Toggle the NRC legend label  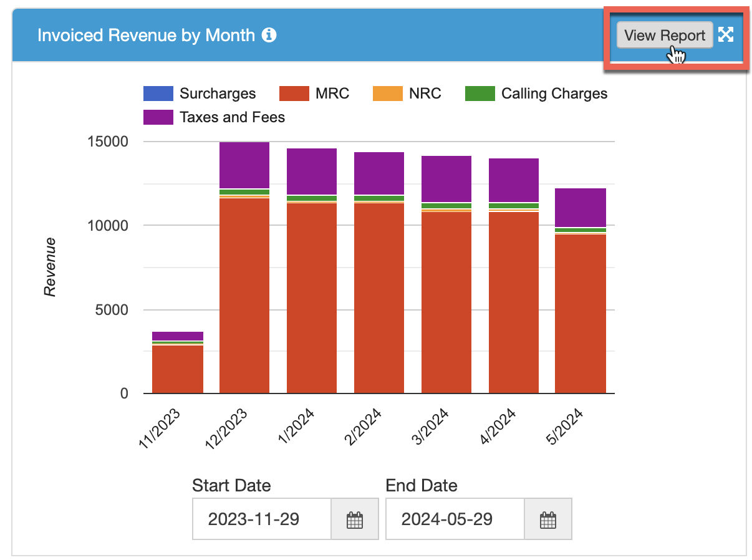pos(425,94)
